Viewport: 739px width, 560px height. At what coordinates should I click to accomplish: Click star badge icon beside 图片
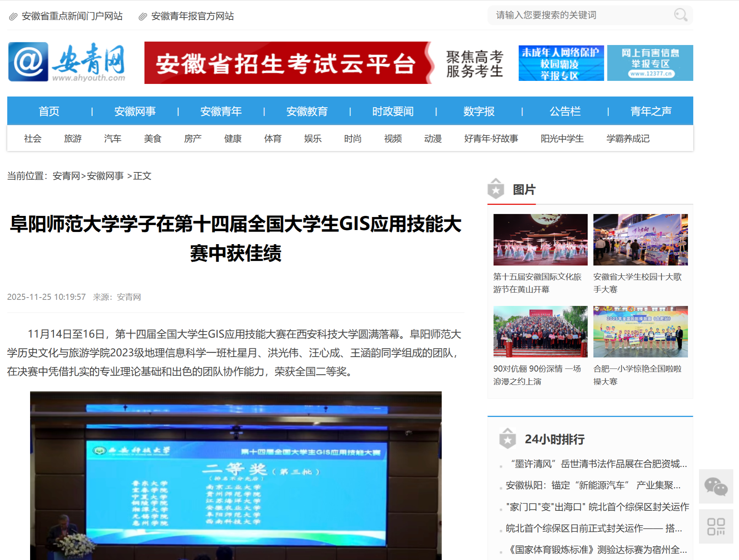tap(496, 189)
